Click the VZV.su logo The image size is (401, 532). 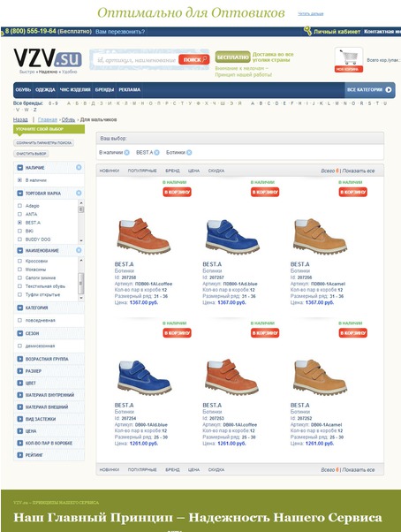(48, 57)
